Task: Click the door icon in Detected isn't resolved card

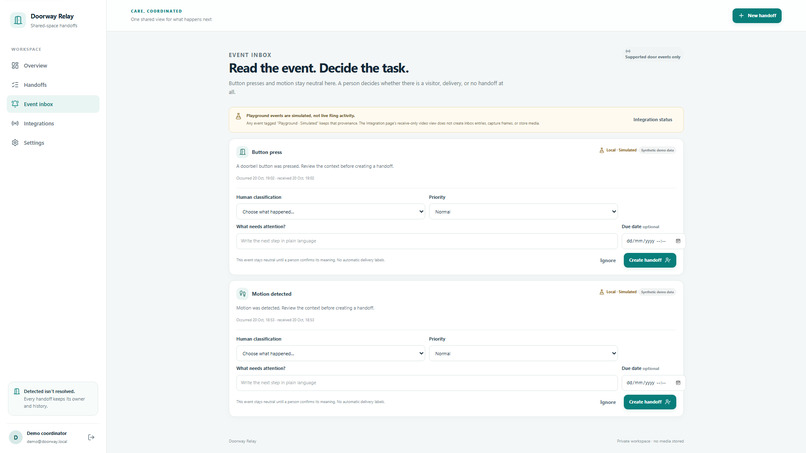Action: click(16, 392)
